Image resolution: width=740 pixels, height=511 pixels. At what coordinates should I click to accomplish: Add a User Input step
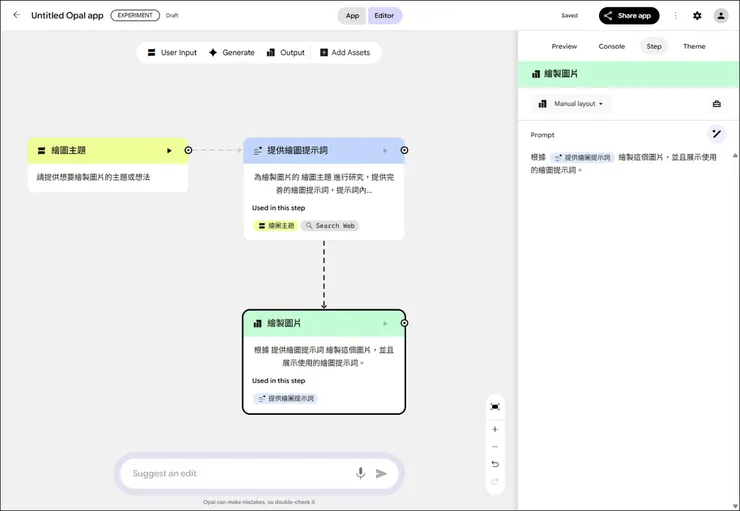(x=172, y=52)
